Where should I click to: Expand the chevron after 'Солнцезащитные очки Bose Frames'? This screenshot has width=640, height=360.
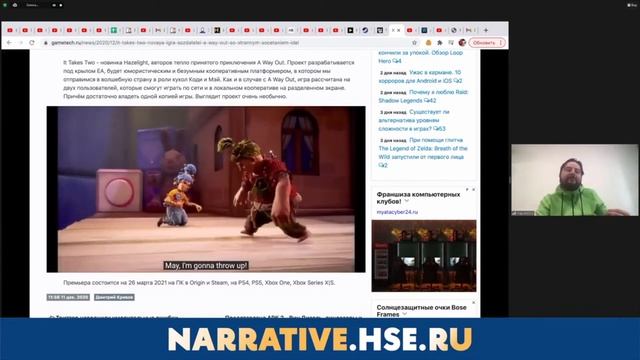coord(404,314)
